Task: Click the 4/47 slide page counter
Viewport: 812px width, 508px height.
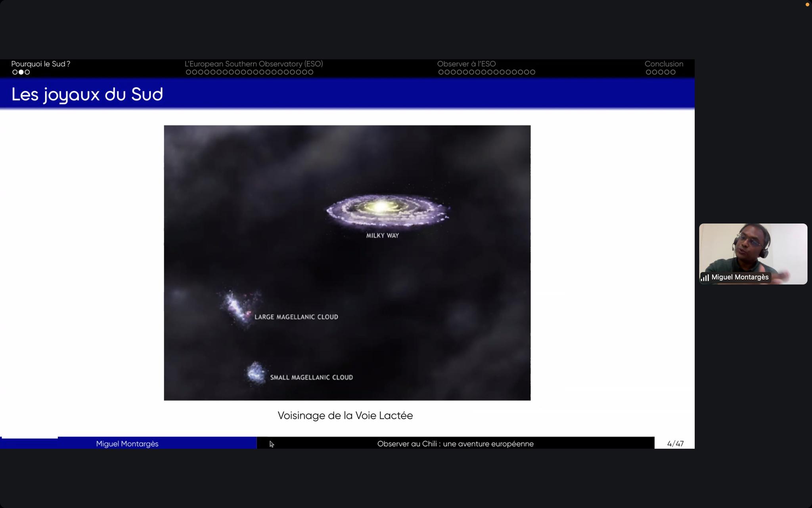Action: [675, 444]
